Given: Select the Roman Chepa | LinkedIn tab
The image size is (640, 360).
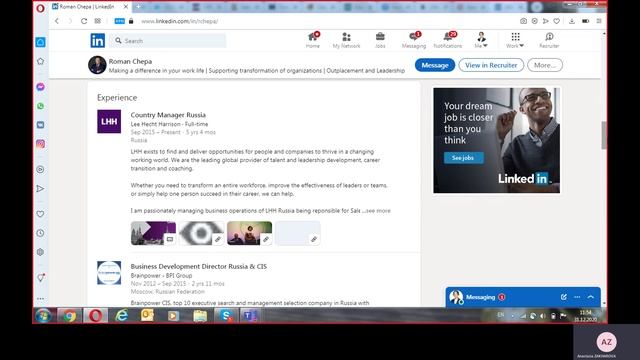Looking at the screenshot, I should click(x=86, y=7).
